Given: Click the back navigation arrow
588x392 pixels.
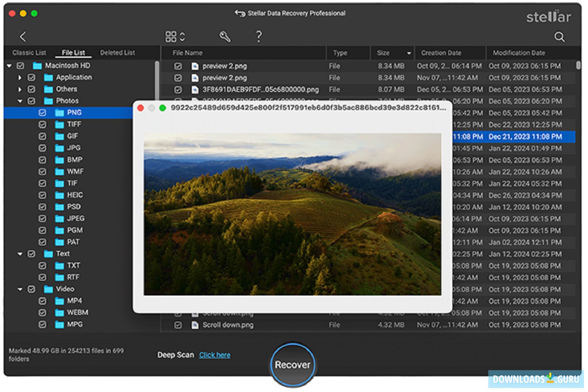Looking at the screenshot, I should click(x=23, y=37).
